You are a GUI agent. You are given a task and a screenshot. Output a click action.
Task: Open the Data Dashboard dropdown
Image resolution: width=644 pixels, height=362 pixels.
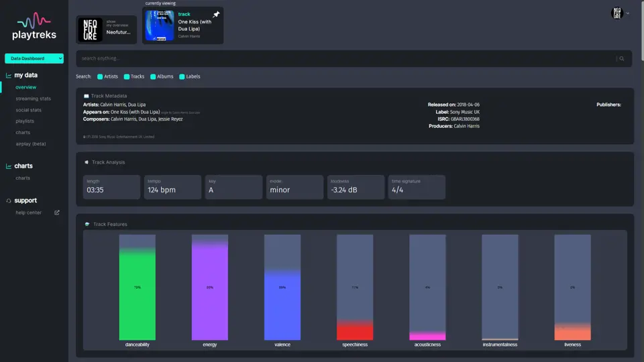tap(34, 58)
